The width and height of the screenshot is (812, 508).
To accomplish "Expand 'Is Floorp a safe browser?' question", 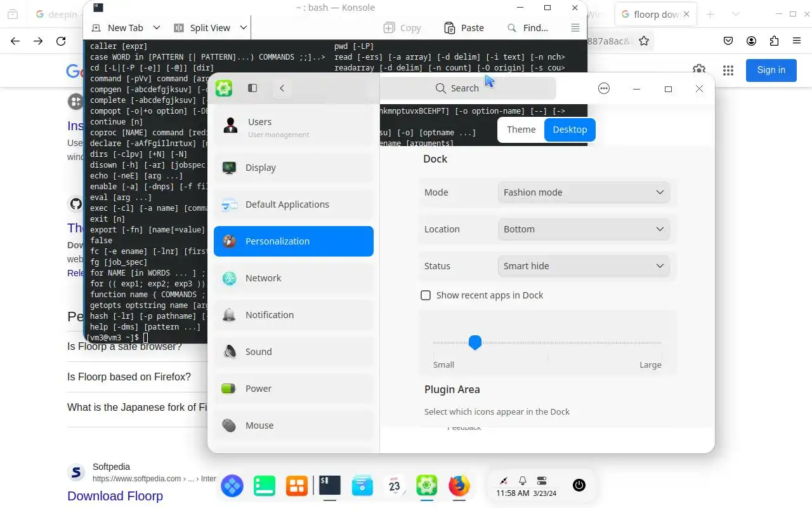I will [x=124, y=347].
